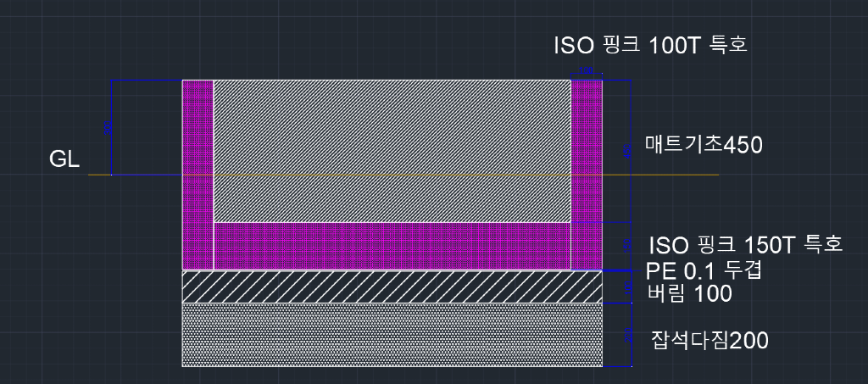This screenshot has height=384, width=868.
Task: Select the '잡석다짐200' text label
Action: click(x=709, y=341)
